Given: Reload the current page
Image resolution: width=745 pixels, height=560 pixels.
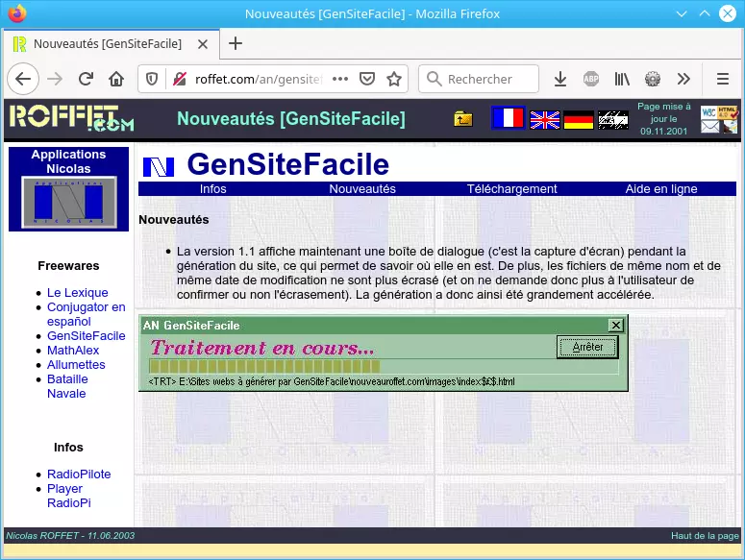Looking at the screenshot, I should click(x=86, y=79).
